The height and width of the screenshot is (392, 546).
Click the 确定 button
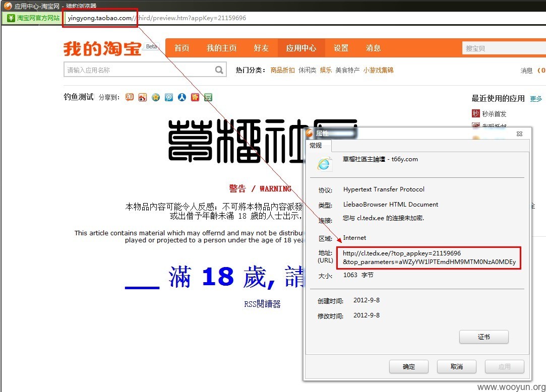point(409,367)
